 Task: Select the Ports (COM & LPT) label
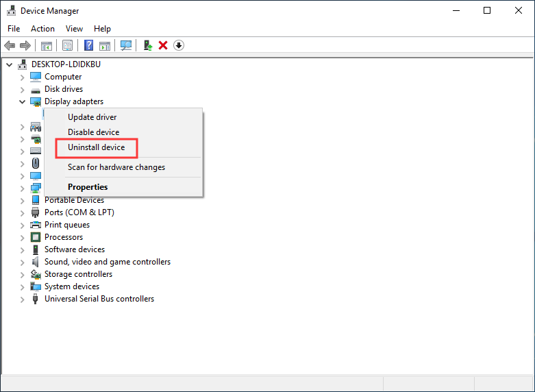pyautogui.click(x=79, y=212)
